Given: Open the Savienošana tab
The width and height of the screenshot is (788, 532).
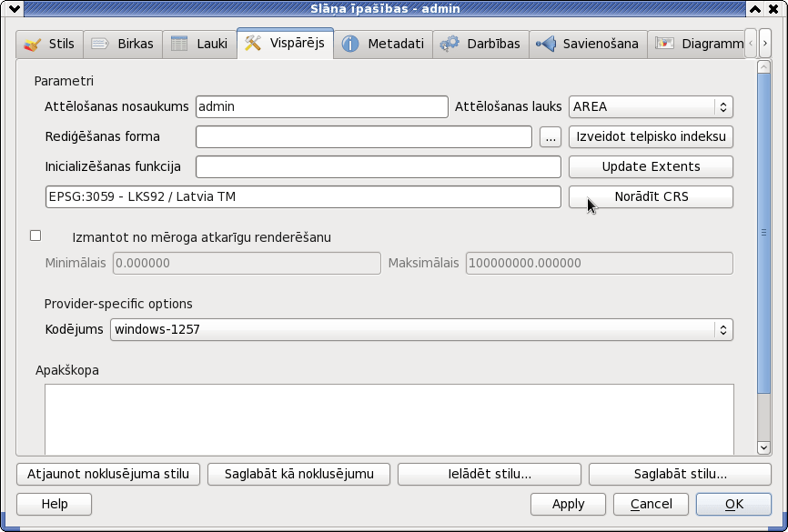Looking at the screenshot, I should click(588, 45).
